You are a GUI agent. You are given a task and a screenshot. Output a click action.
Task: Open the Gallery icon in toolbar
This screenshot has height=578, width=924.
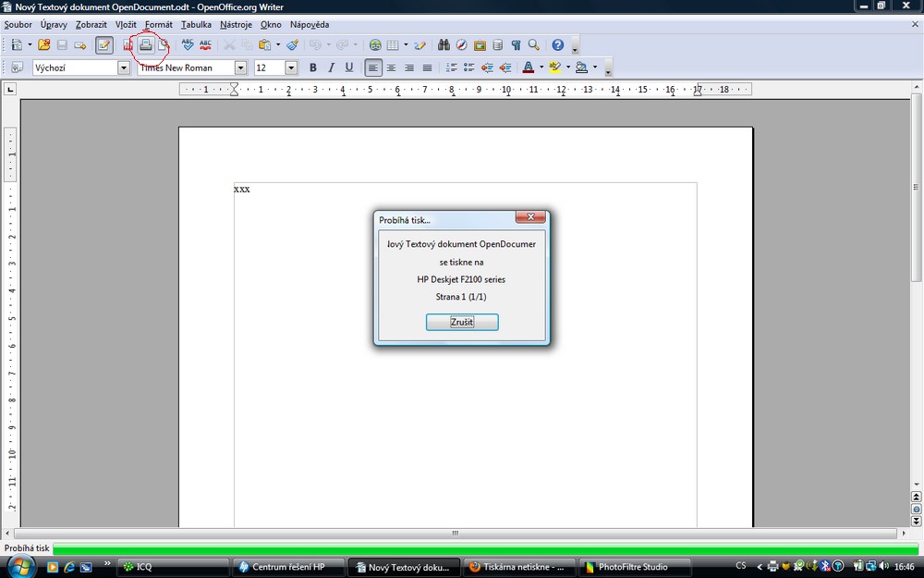pyautogui.click(x=480, y=44)
